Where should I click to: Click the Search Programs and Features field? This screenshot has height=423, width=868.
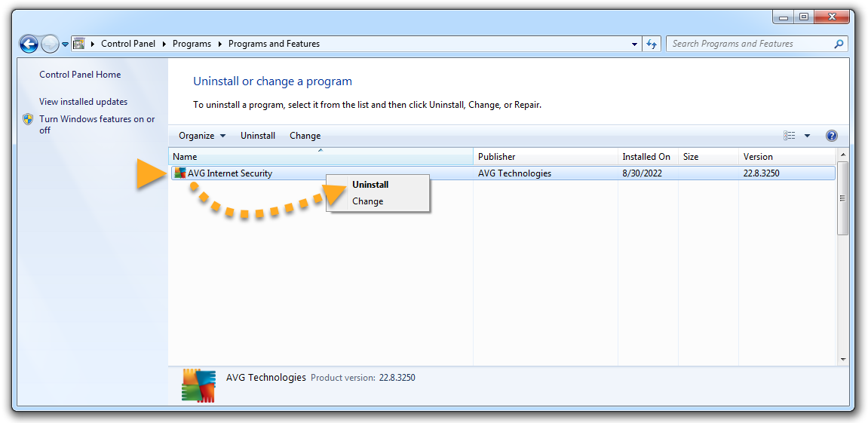point(749,44)
